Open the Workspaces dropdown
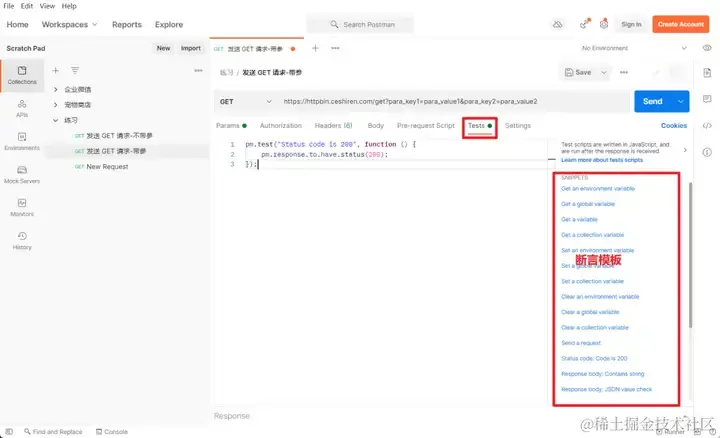This screenshot has height=438, width=720. pos(69,24)
